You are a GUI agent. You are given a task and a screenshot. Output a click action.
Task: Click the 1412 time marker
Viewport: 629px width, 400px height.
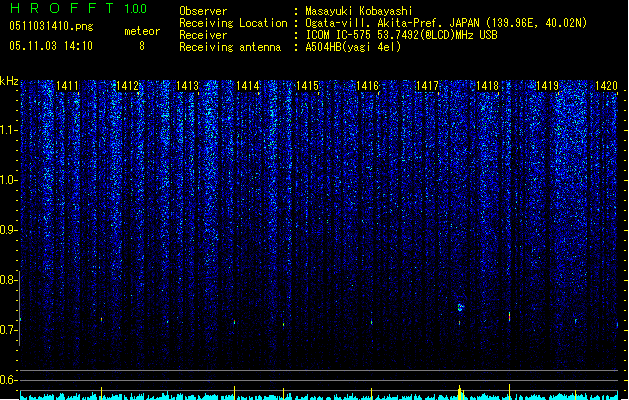tap(127, 86)
